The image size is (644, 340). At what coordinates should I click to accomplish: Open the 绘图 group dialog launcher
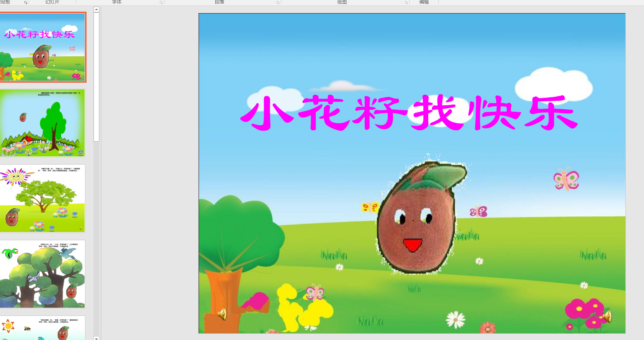click(407, 2)
